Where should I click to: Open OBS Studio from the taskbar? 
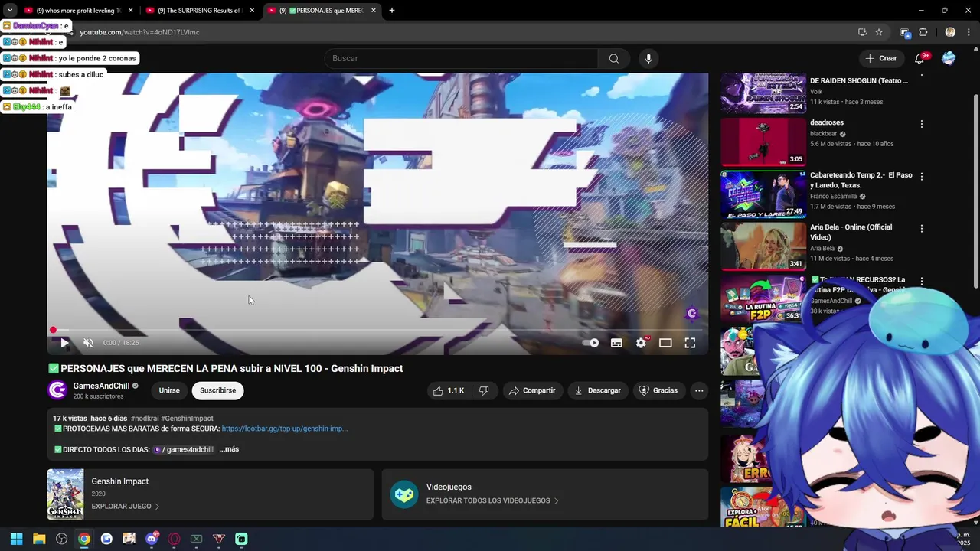[61, 539]
